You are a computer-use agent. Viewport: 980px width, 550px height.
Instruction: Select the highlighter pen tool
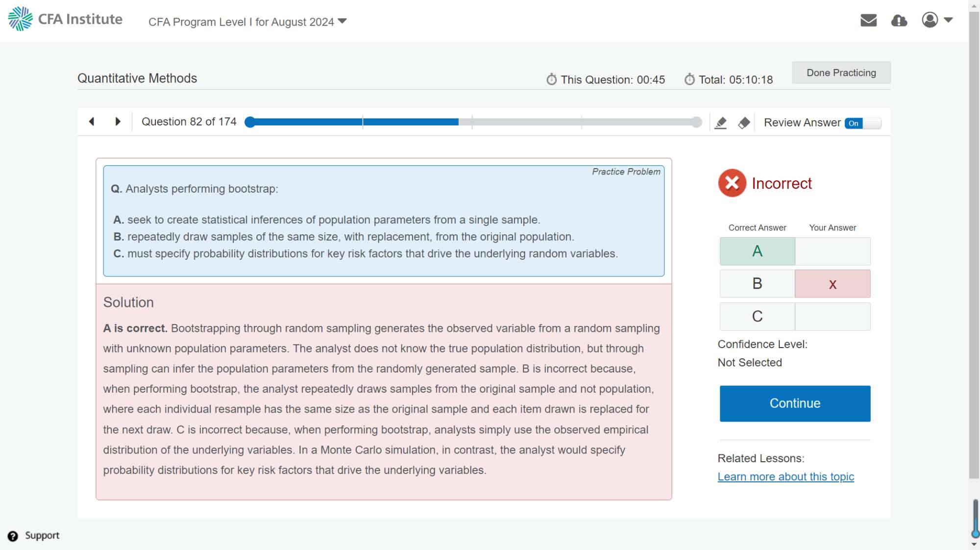tap(721, 123)
